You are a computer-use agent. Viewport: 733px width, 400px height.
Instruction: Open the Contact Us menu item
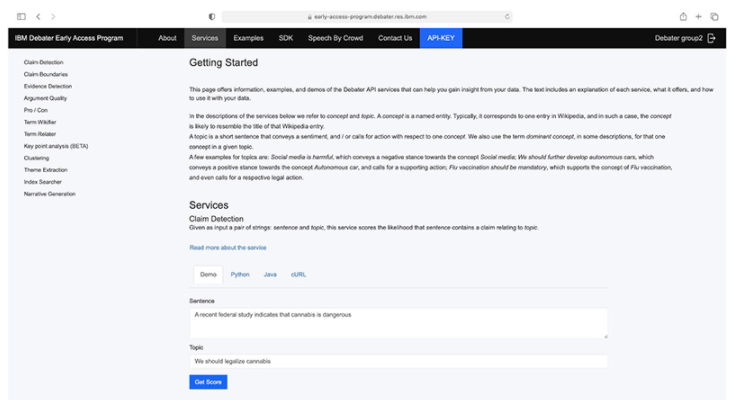[395, 38]
